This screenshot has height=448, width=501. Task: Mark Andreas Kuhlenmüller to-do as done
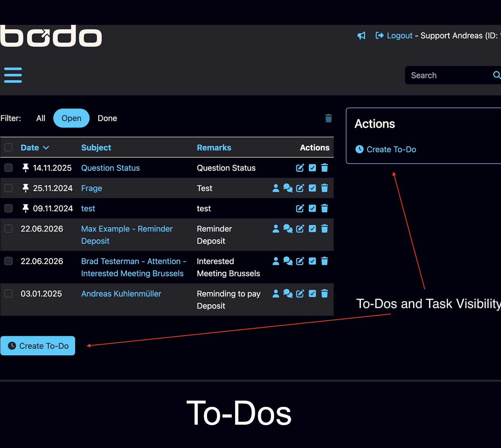click(x=312, y=294)
